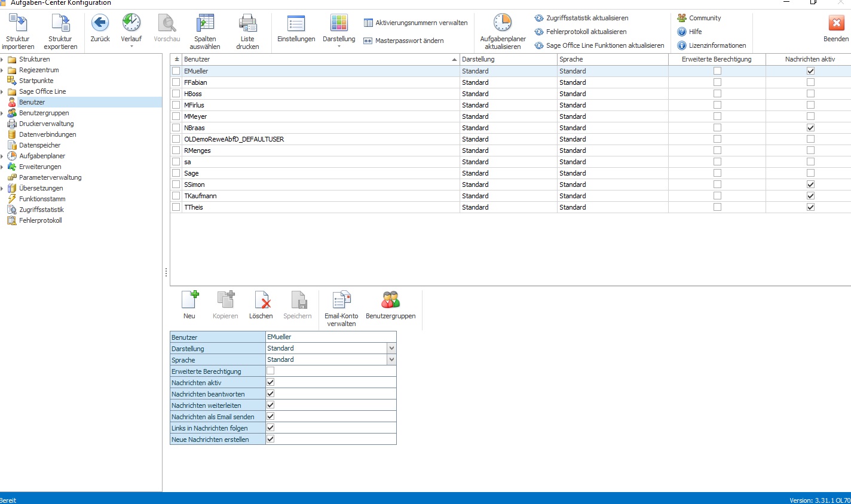Image resolution: width=851 pixels, height=504 pixels.
Task: Enable Erweiterte Berechtigung in the detail form
Action: coord(271,371)
